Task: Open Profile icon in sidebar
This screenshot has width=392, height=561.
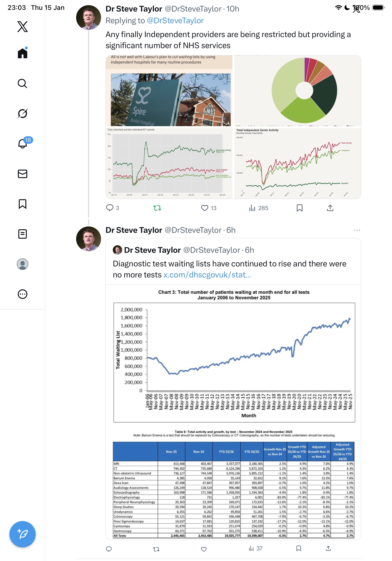Action: pos(23,264)
